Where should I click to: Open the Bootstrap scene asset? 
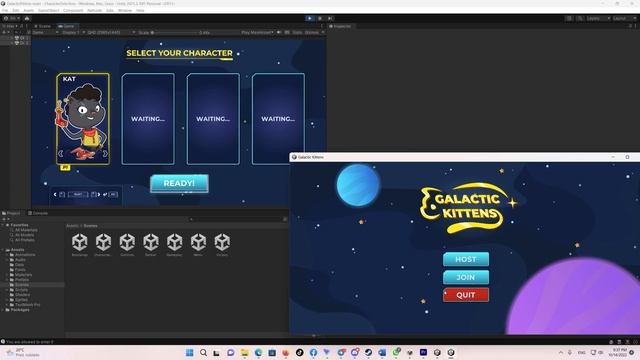click(80, 245)
